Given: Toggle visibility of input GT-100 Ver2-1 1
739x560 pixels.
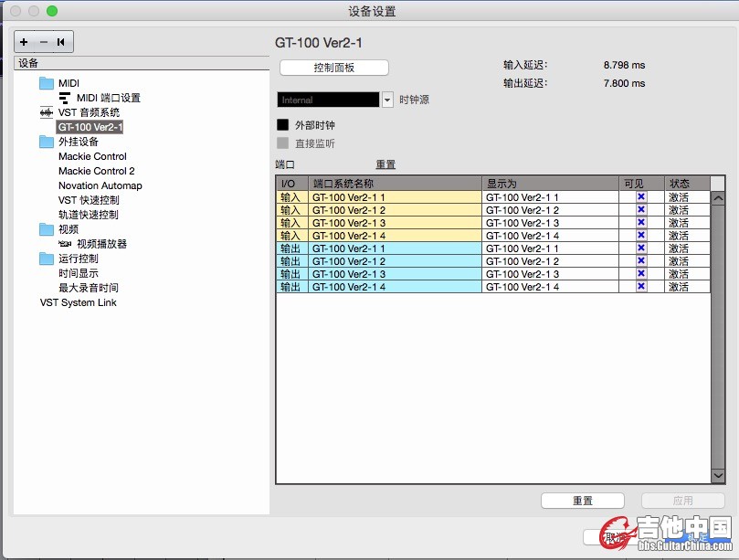Looking at the screenshot, I should click(x=641, y=196).
